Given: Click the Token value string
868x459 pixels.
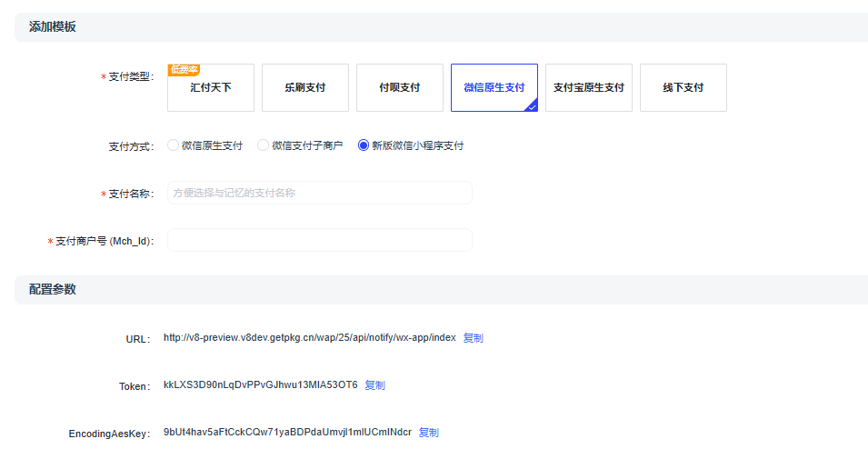Looking at the screenshot, I should pos(261,385).
